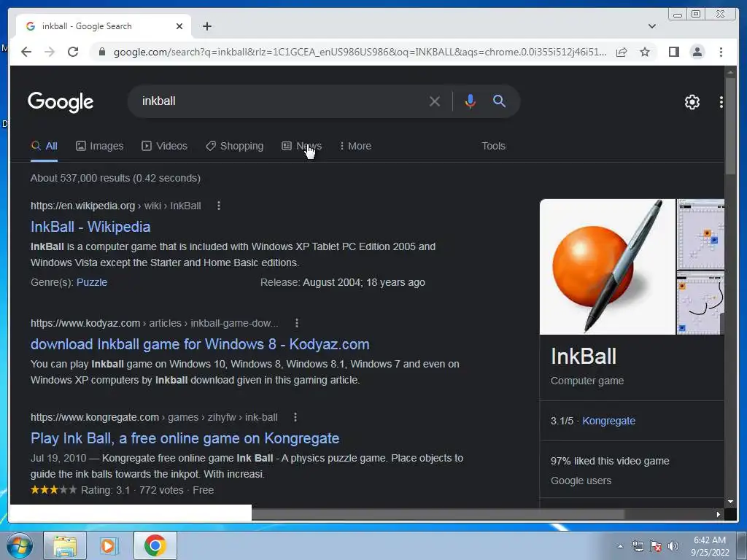Start voice search with the microphone icon
747x560 pixels.
click(470, 101)
